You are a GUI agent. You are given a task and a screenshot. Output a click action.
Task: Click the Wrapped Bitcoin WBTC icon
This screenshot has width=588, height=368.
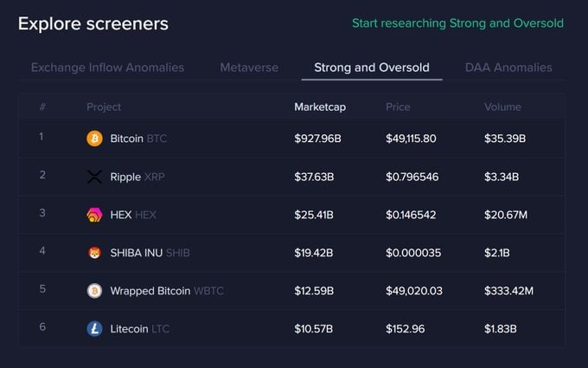94,291
